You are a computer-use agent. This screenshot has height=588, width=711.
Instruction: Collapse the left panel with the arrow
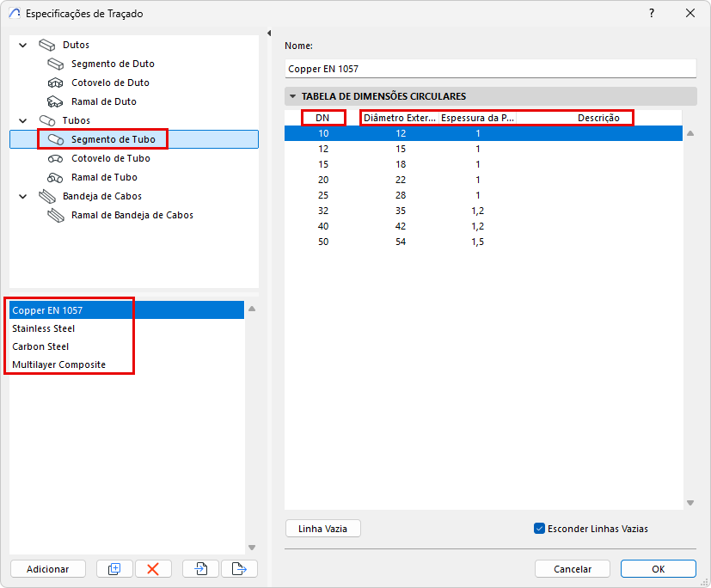pyautogui.click(x=269, y=33)
